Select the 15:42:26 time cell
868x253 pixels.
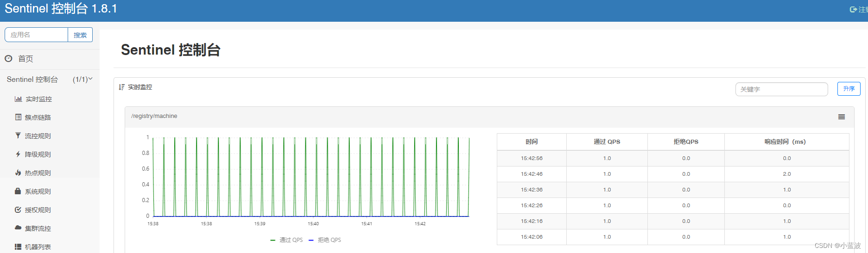coord(532,205)
